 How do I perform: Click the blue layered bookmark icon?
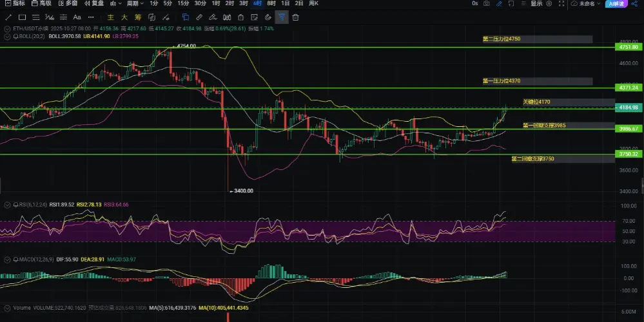tap(186, 17)
